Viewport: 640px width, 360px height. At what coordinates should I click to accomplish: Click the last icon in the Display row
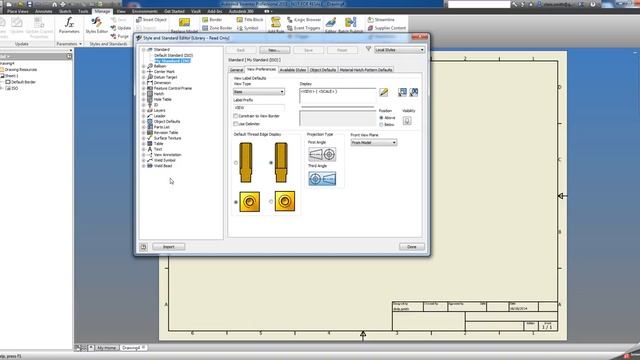(x=413, y=92)
